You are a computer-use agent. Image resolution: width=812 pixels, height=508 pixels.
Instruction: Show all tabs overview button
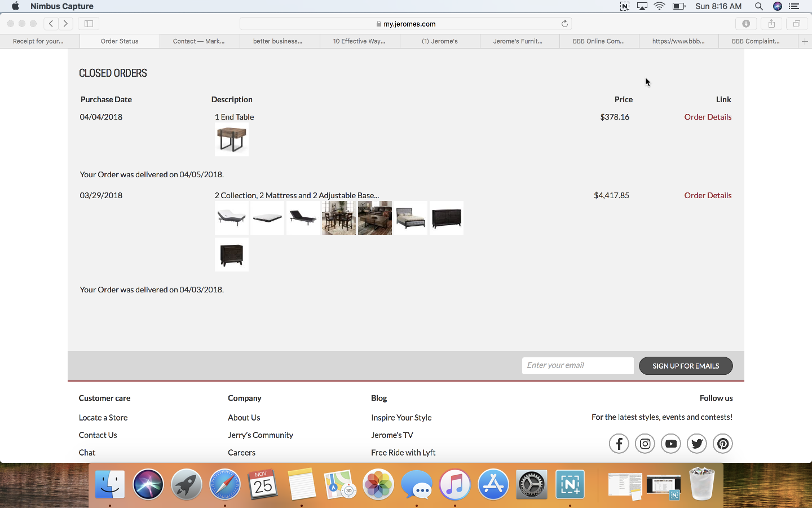click(x=797, y=24)
